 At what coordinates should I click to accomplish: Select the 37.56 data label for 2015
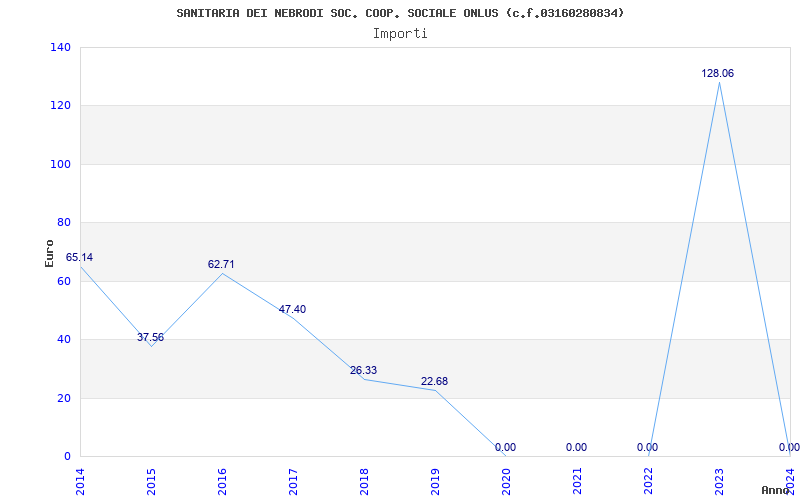pos(151,337)
